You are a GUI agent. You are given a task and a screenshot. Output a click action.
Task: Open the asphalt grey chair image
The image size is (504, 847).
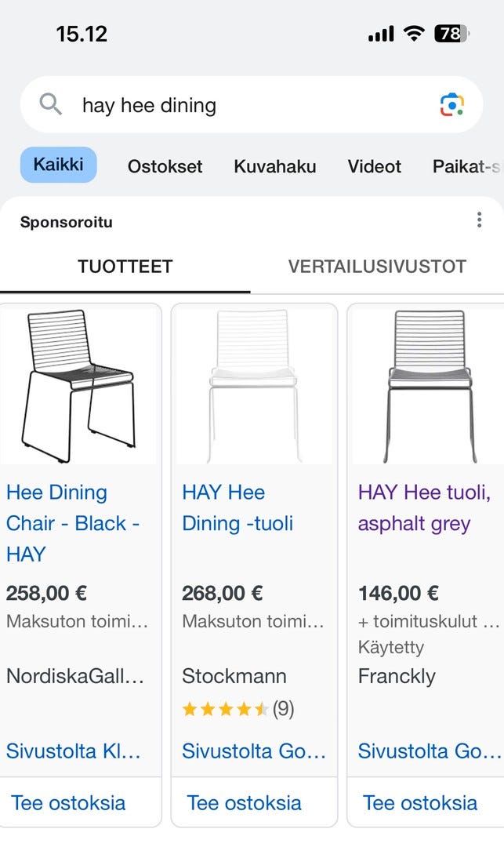click(430, 385)
